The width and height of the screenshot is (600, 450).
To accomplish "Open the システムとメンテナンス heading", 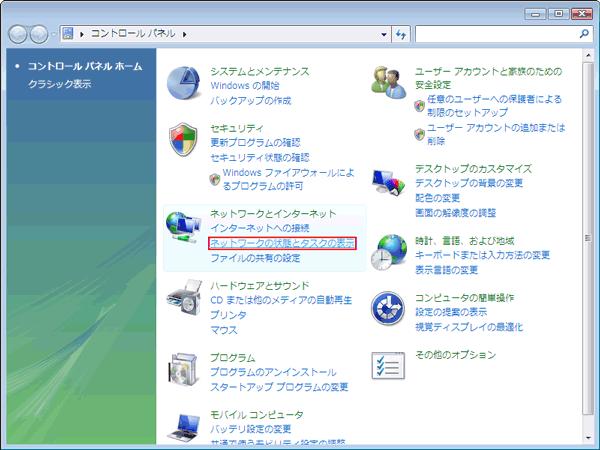I will click(260, 71).
